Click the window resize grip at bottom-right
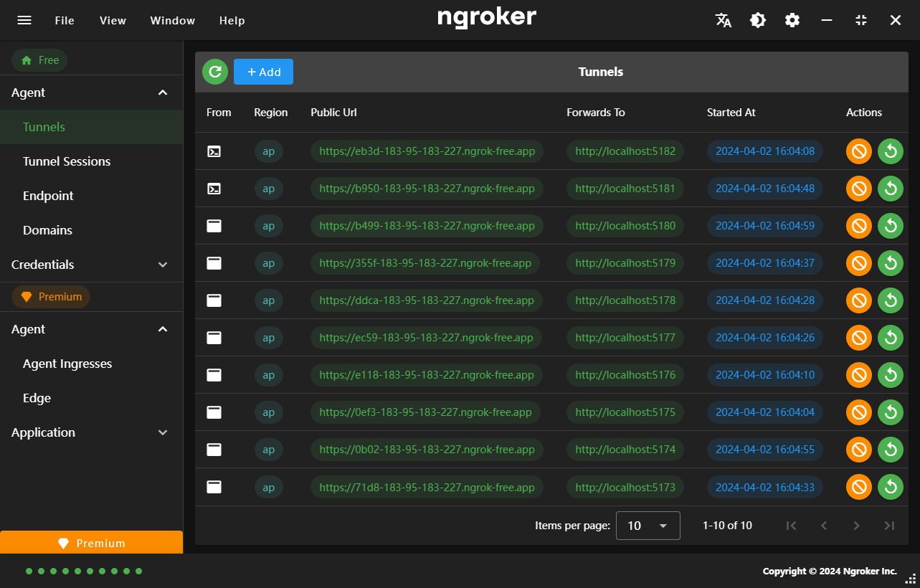Screen dimensions: 920x588 click(911, 579)
